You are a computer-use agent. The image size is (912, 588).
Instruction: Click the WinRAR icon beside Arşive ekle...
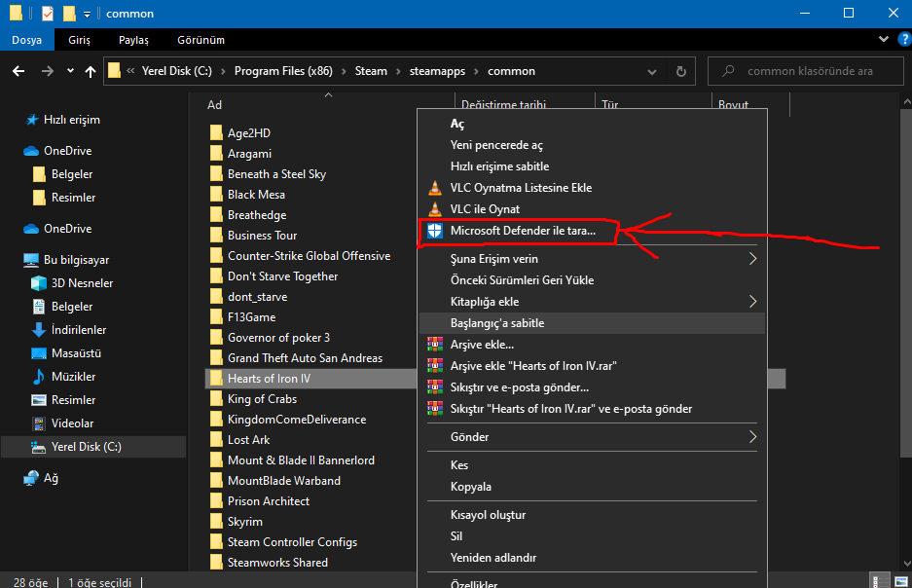click(434, 345)
